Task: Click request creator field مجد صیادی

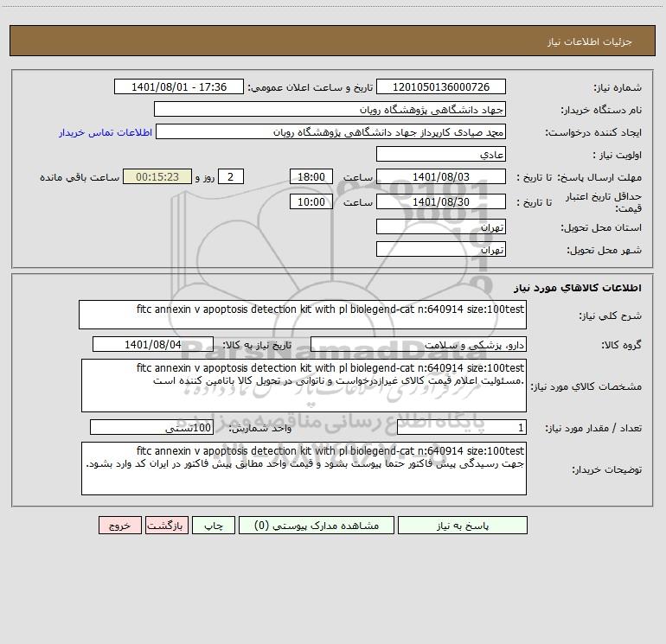Action: coord(330,131)
